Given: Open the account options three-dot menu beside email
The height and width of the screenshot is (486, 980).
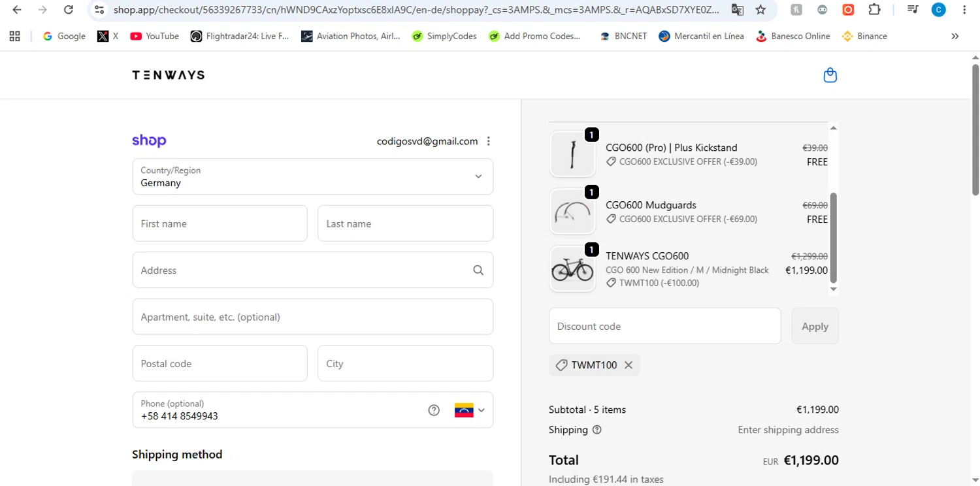Looking at the screenshot, I should [x=489, y=141].
